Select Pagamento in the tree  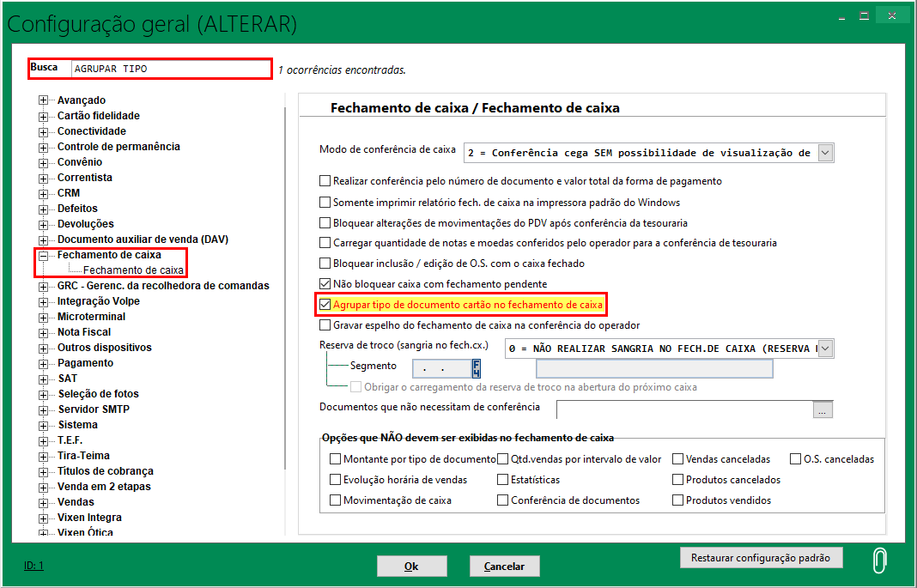tap(85, 363)
